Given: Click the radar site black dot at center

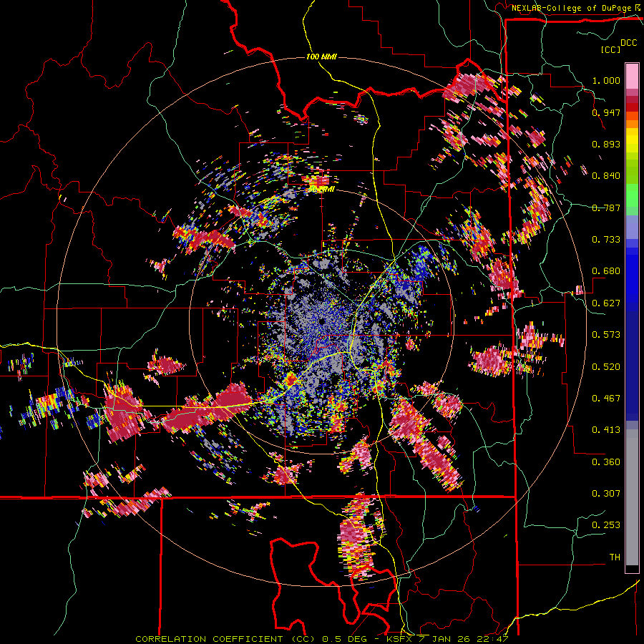Looking at the screenshot, I should tap(321, 321).
